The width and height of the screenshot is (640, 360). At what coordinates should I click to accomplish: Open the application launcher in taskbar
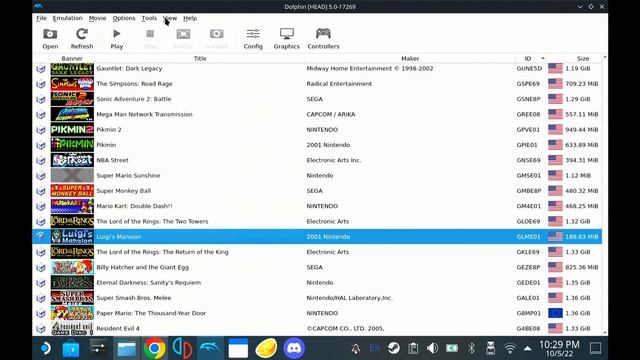pos(45,348)
